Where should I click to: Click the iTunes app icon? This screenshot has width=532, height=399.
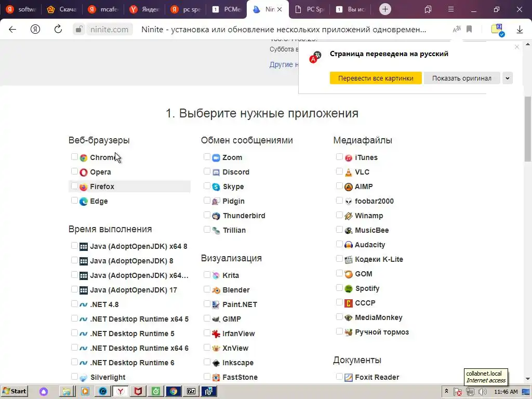click(x=349, y=158)
